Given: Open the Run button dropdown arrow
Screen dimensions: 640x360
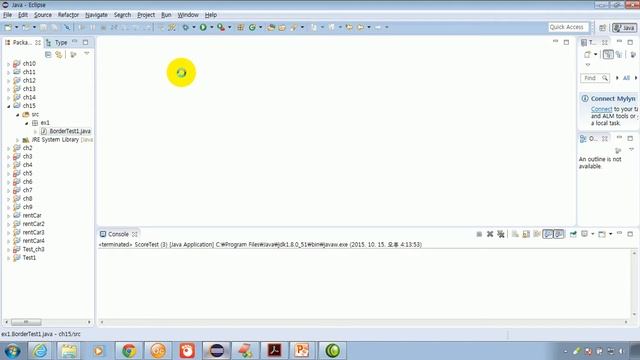Looking at the screenshot, I should click(211, 27).
